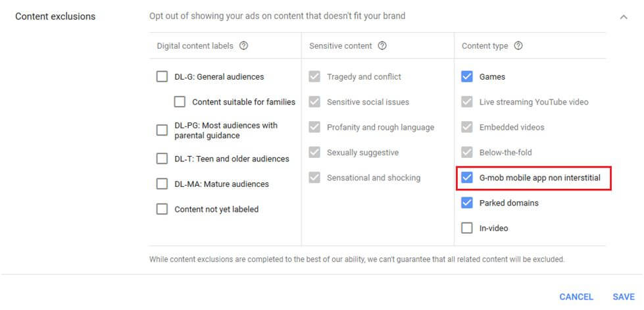Collapse the Content exclusions section chevron
This screenshot has width=644, height=310.
tap(624, 17)
